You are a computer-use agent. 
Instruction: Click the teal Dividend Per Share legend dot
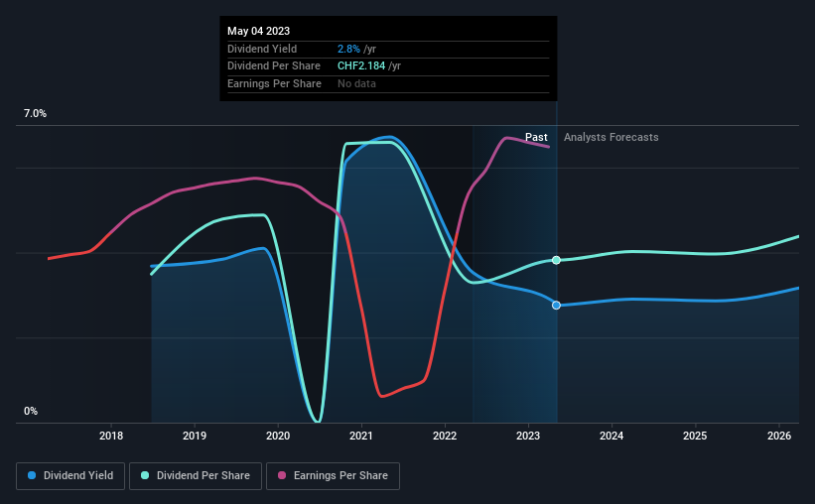coord(145,475)
